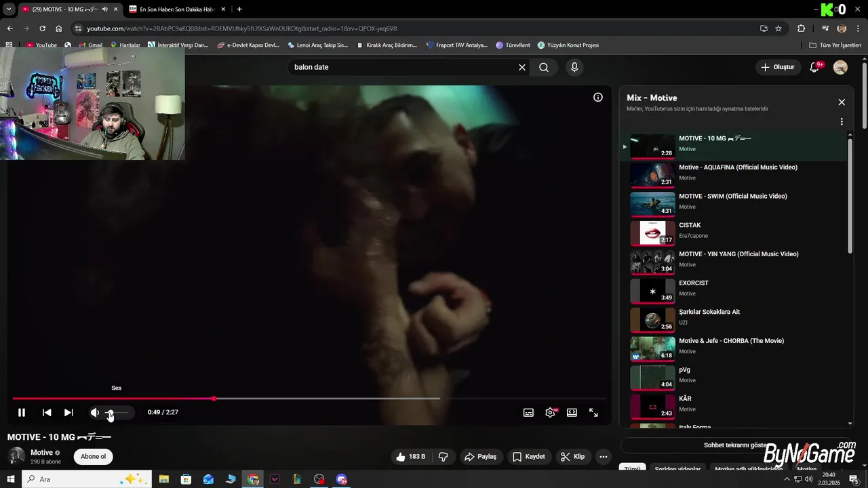Skip to the next video
The image size is (868, 488).
point(68,412)
